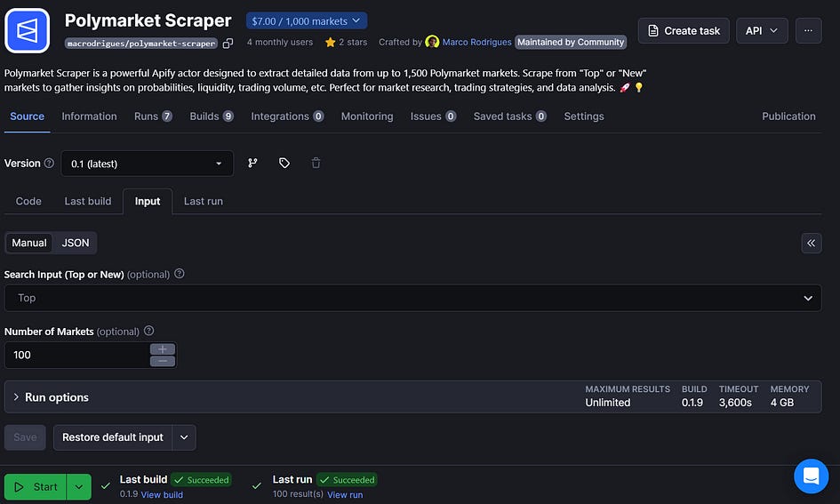The height and width of the screenshot is (504, 840).
Task: Increase Number of Markets with plus button
Action: (x=163, y=349)
